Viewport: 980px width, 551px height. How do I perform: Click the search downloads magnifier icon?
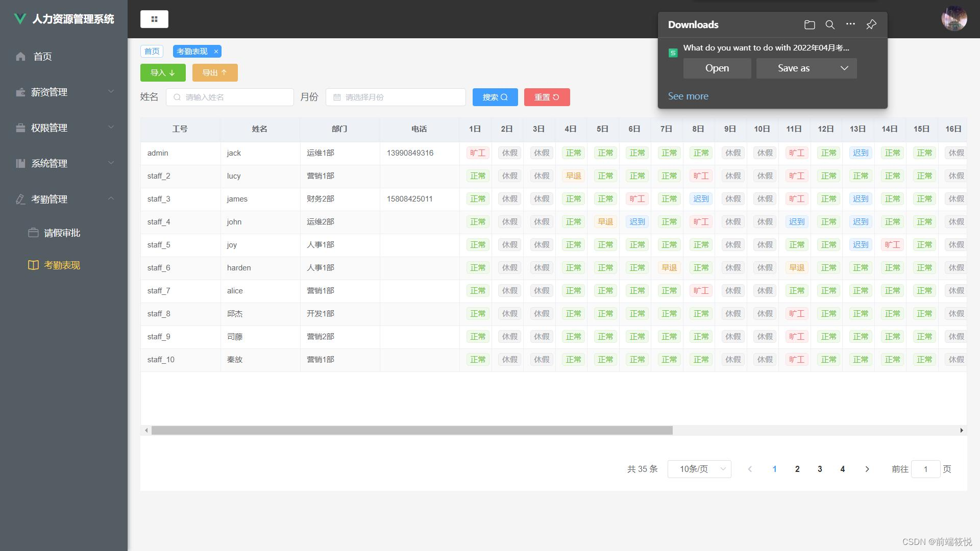(x=830, y=24)
